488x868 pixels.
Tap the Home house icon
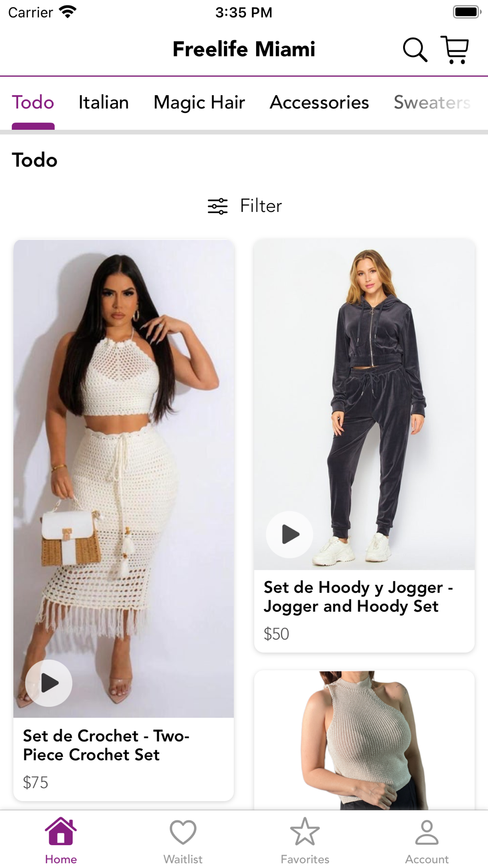61,831
